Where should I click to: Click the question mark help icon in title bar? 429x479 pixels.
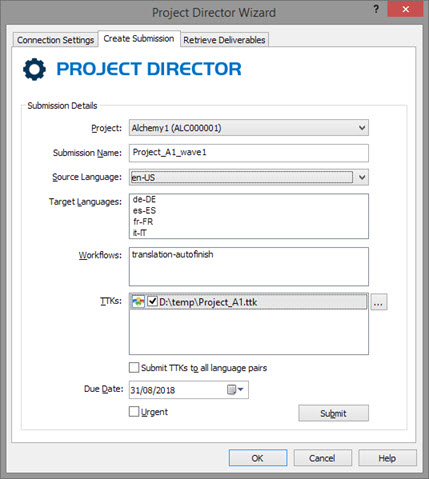click(376, 9)
